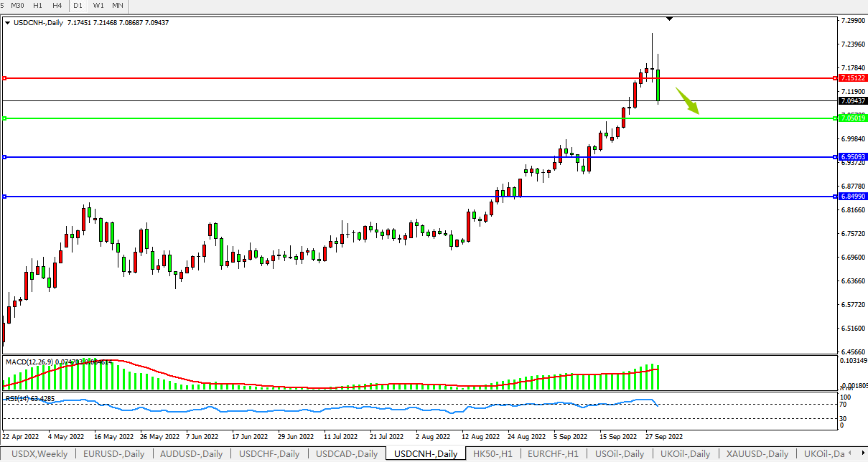The height and width of the screenshot is (462, 868).
Task: Open the XAUUSD-,Daily chart tab
Action: [757, 454]
